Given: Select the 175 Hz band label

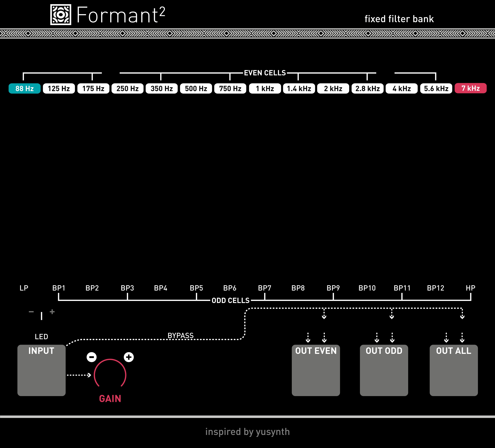Looking at the screenshot, I should 93,88.
